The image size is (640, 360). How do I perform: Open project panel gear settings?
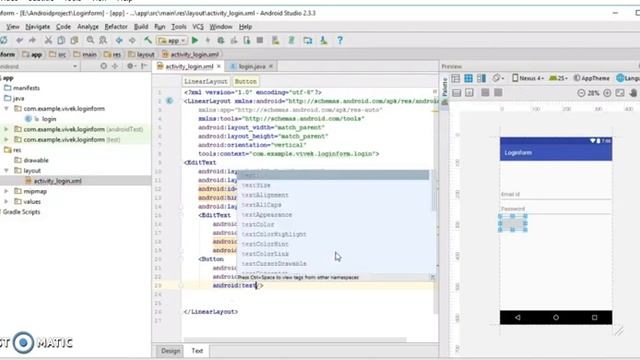coord(130,66)
